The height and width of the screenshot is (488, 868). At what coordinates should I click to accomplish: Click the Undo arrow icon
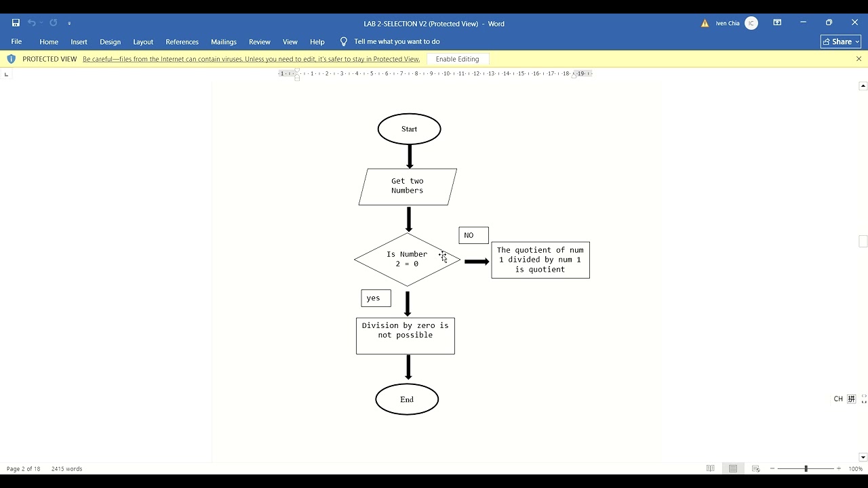(31, 23)
